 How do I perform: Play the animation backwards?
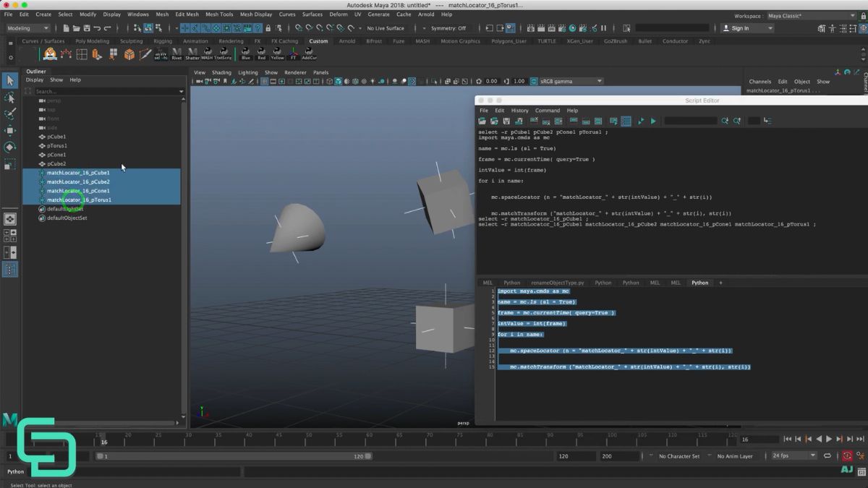[x=819, y=439]
